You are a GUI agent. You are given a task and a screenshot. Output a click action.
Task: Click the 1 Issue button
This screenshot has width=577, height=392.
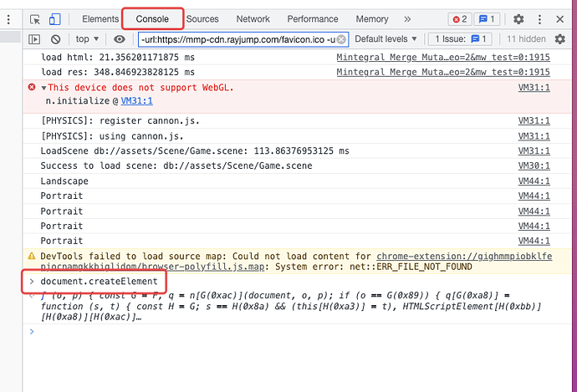(460, 39)
